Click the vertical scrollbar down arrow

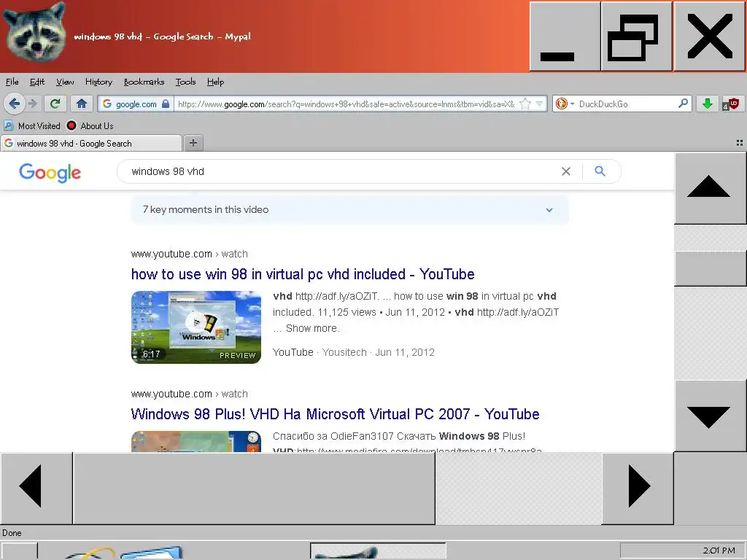point(711,416)
